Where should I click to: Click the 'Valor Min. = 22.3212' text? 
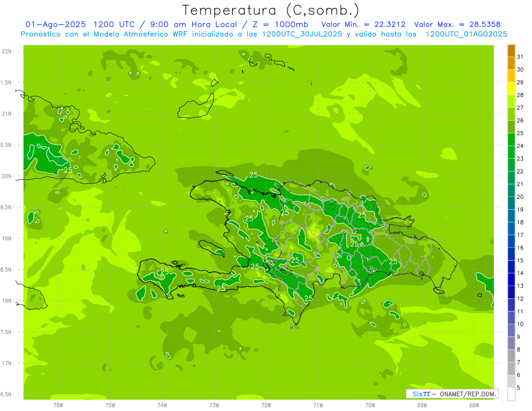[x=363, y=24]
